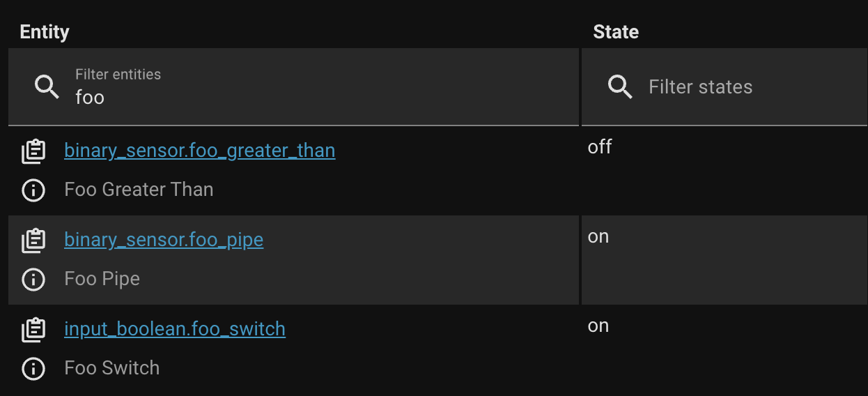The height and width of the screenshot is (396, 868).
Task: Click the on state of input_boolean.foo_switch
Action: [x=598, y=326]
